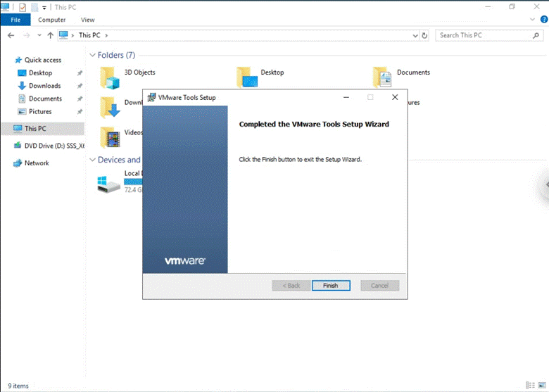
Task: Click the Finish button in VMware Tools Setup
Action: point(331,286)
